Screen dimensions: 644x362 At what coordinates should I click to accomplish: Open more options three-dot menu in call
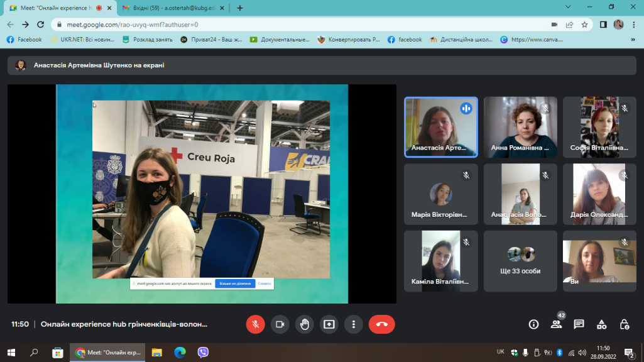[x=353, y=324]
